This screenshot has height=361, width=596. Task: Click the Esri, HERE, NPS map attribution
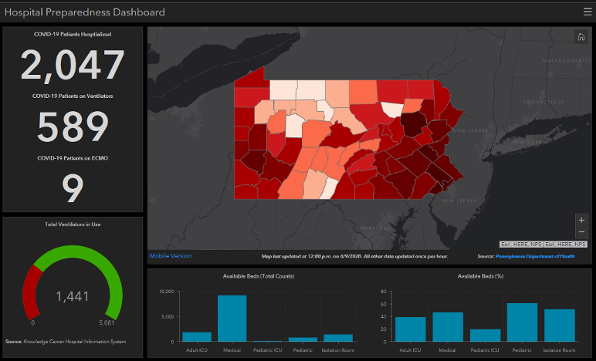click(x=543, y=244)
